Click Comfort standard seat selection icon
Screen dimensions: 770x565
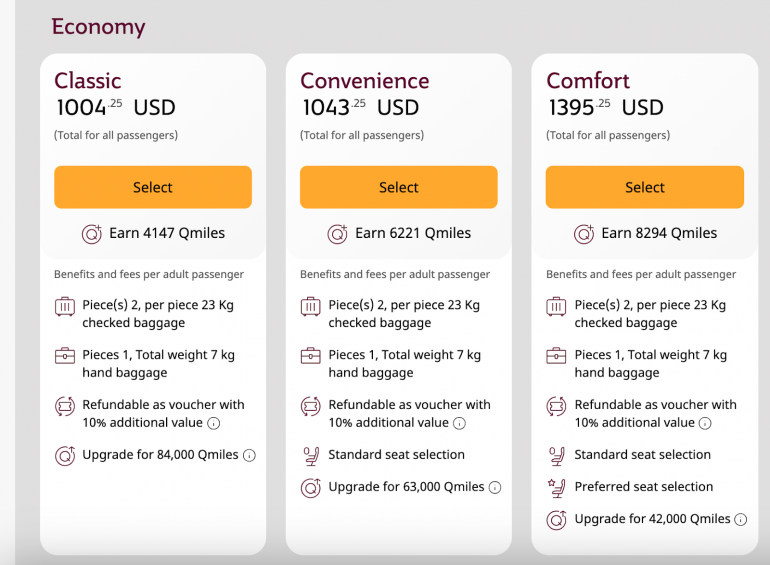click(x=556, y=455)
